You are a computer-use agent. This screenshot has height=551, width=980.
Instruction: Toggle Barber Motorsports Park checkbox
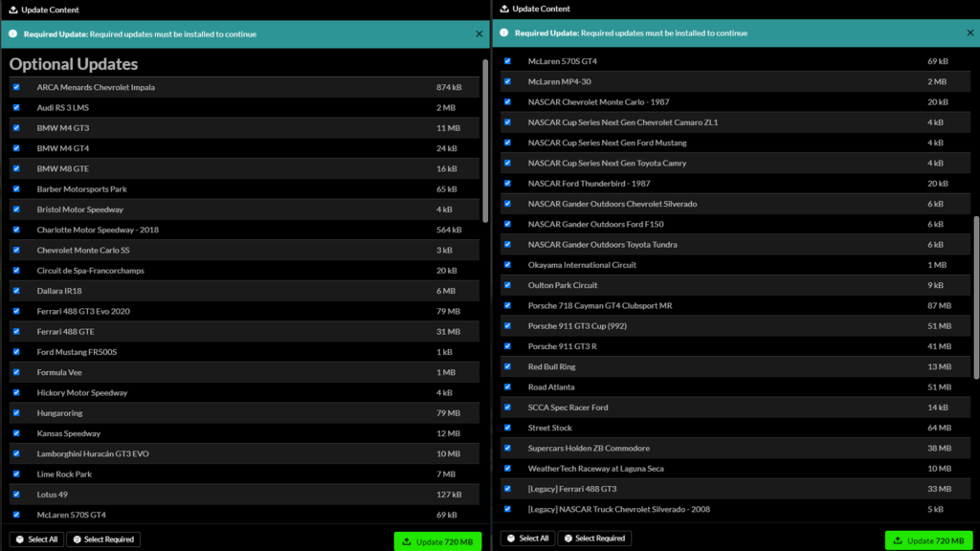click(16, 189)
